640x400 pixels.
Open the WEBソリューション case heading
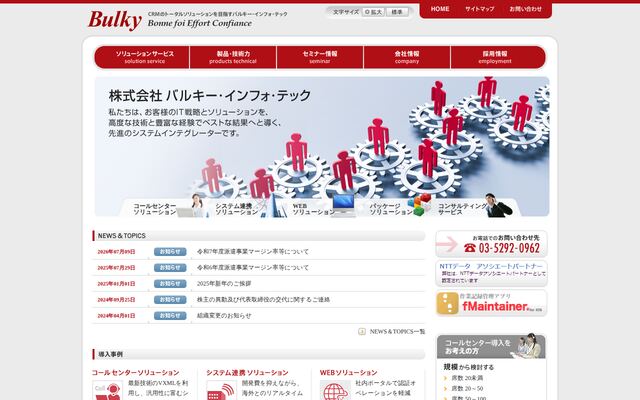point(348,373)
